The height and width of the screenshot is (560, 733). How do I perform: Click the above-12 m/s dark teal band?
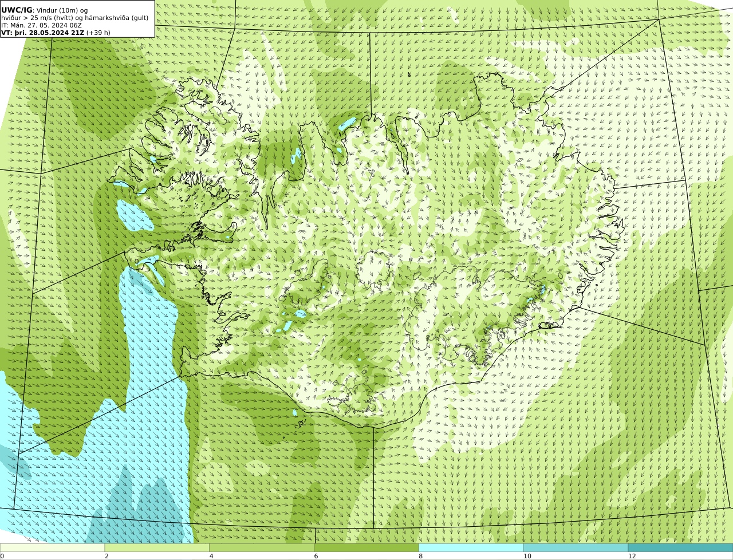pyautogui.click(x=680, y=547)
